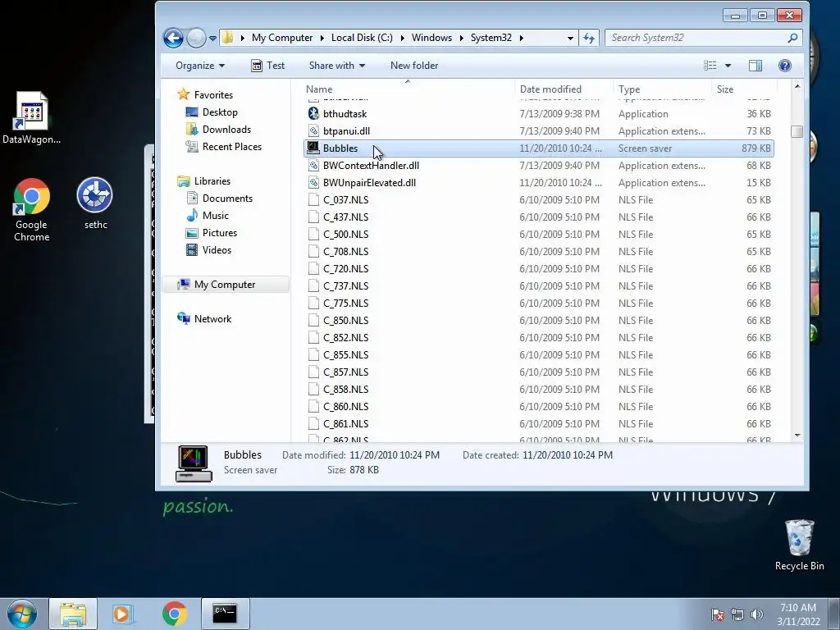This screenshot has width=840, height=630.
Task: Click the search magnifier icon
Action: [793, 38]
